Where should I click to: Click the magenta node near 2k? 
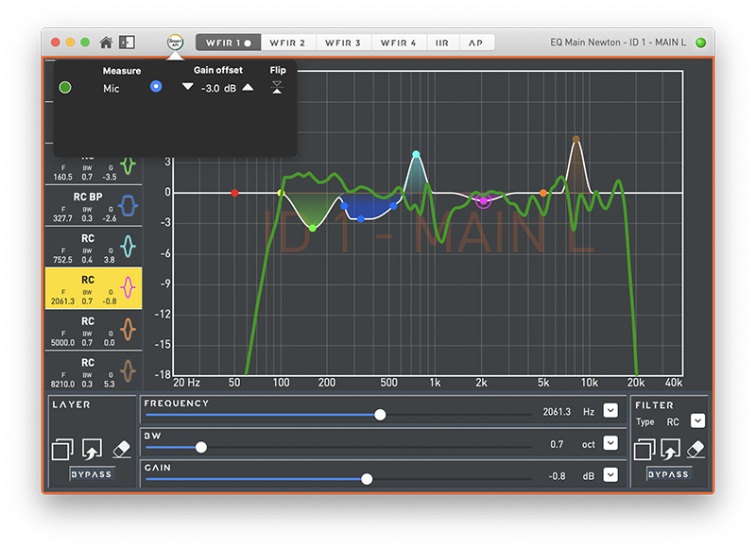[484, 200]
